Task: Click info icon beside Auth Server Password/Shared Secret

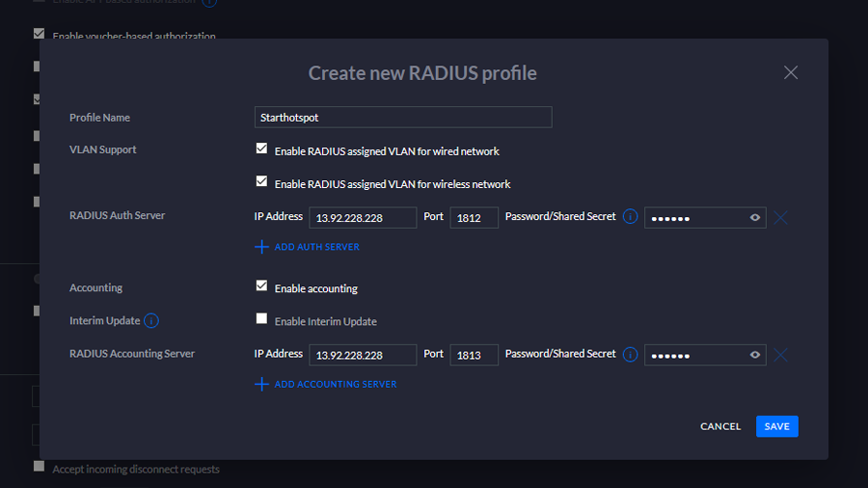Action: click(x=630, y=217)
